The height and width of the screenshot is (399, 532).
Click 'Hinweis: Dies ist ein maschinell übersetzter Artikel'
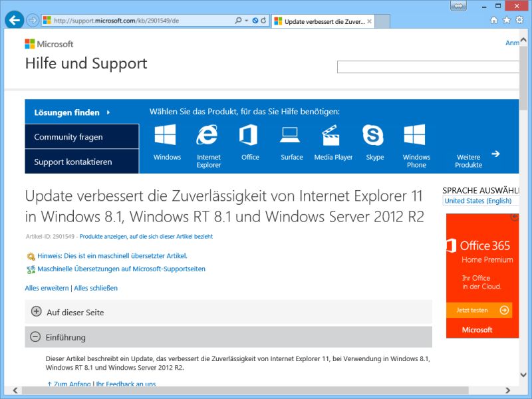coord(112,256)
